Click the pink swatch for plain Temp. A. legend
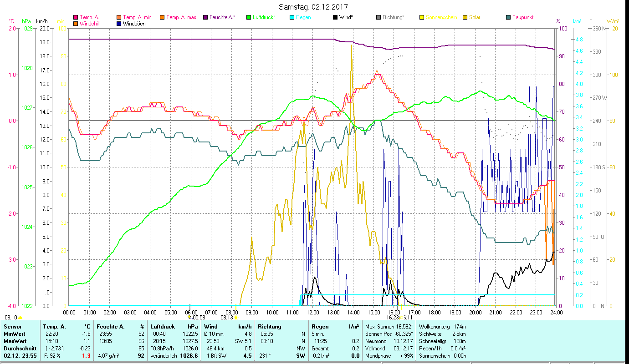The height and width of the screenshot is (364, 629). pos(76,18)
